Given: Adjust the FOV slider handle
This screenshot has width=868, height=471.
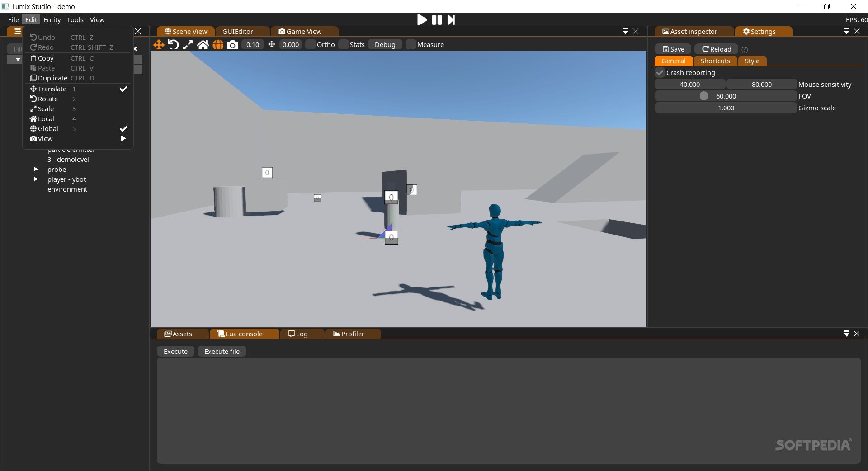Looking at the screenshot, I should (703, 96).
